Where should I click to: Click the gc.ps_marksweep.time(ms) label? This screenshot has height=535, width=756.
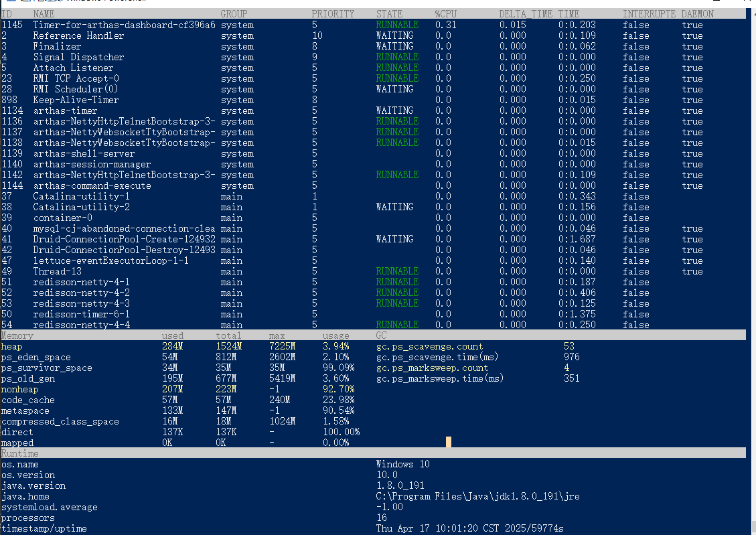440,378
